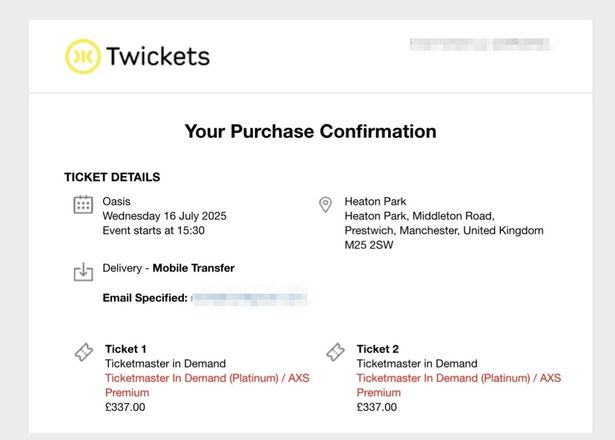Click the Heaton Park venue name
615x440 pixels.
(x=375, y=201)
